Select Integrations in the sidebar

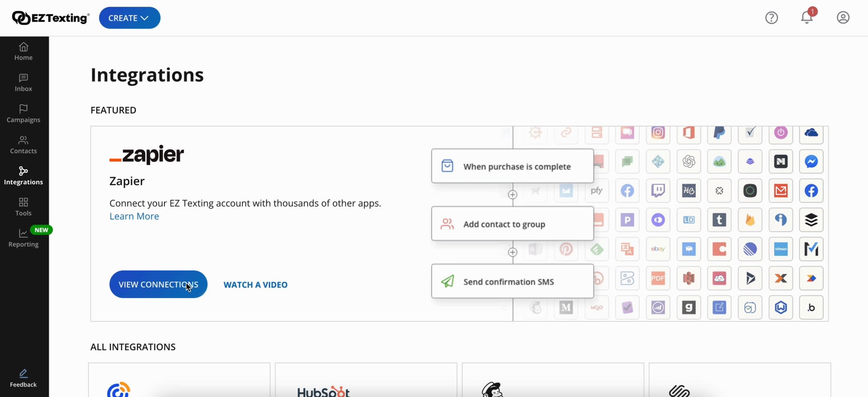[x=23, y=176]
